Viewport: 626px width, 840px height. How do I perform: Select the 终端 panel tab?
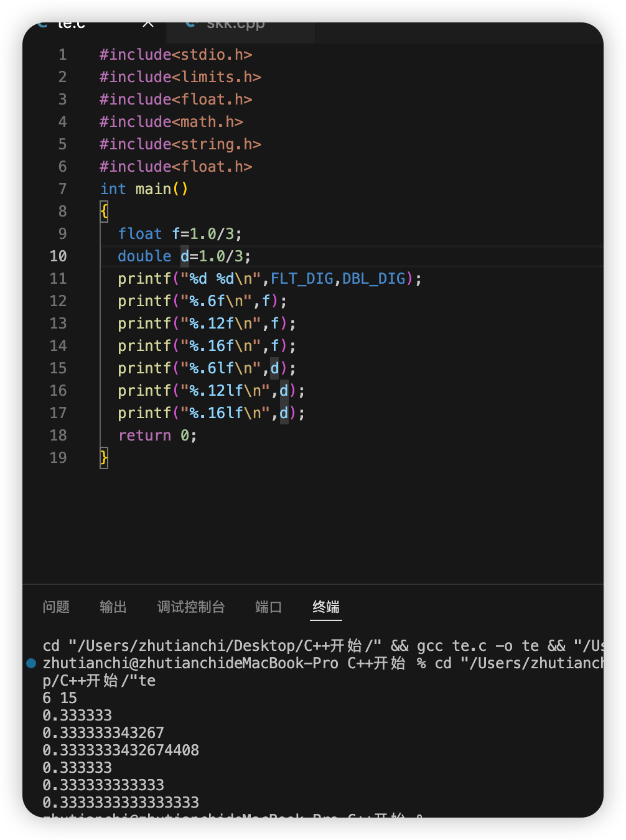[326, 607]
